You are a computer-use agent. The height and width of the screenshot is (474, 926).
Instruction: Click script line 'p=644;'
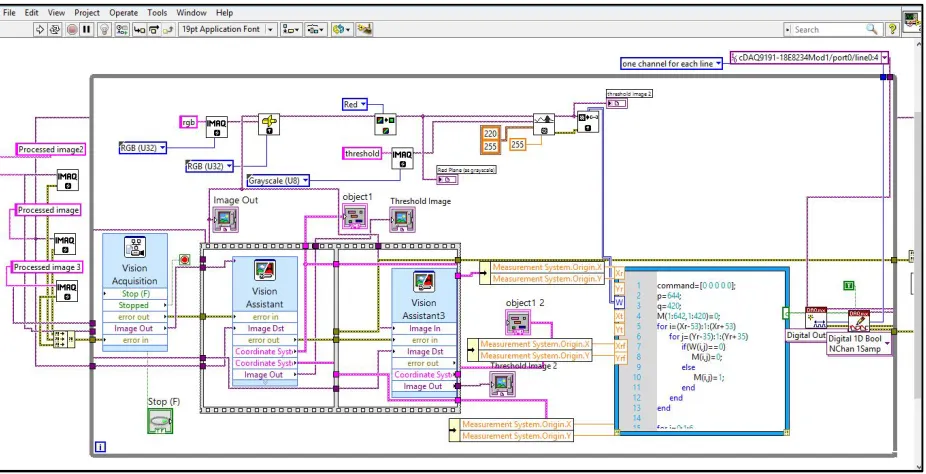pyautogui.click(x=669, y=295)
